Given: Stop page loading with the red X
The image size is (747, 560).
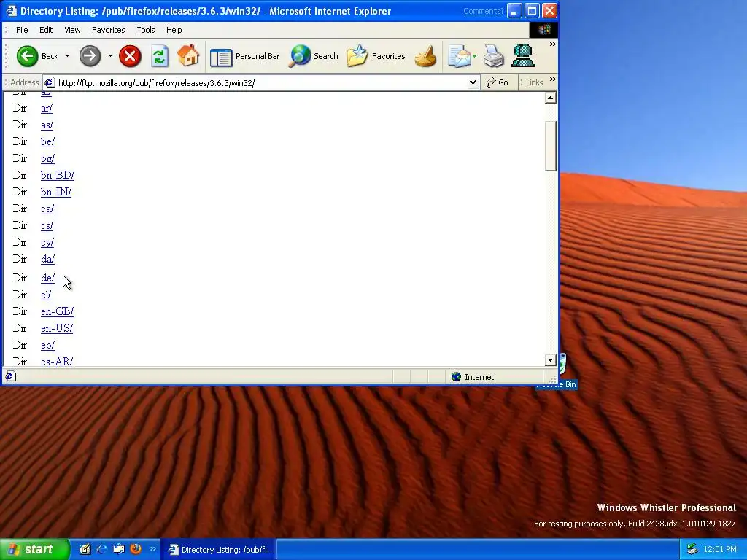Looking at the screenshot, I should tap(130, 56).
